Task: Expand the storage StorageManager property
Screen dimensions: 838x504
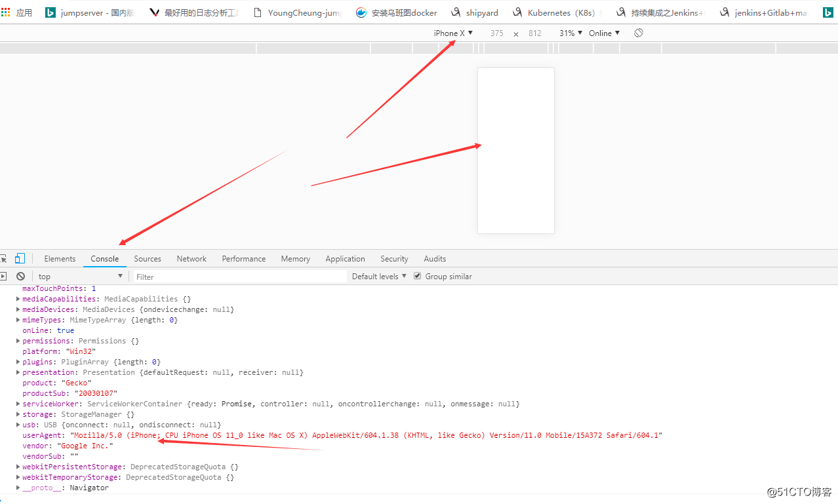Action: pyautogui.click(x=18, y=414)
